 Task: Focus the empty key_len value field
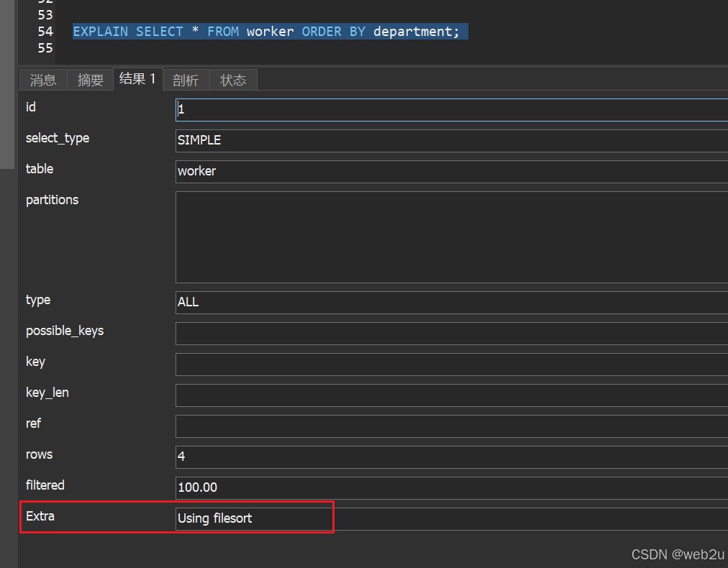click(x=451, y=395)
